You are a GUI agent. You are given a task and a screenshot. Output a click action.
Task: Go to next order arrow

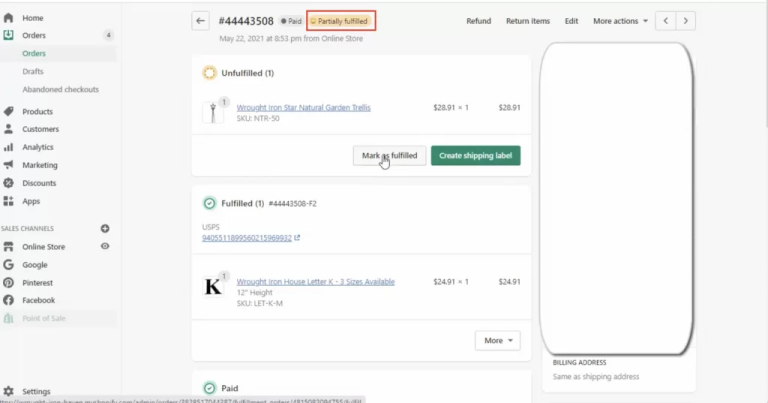click(686, 20)
